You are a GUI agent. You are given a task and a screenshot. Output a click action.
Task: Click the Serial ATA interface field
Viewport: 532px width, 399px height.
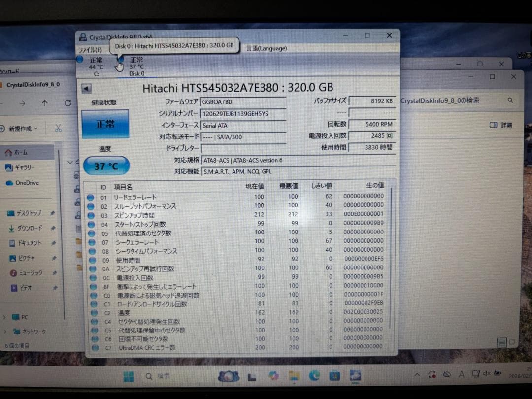(x=243, y=126)
